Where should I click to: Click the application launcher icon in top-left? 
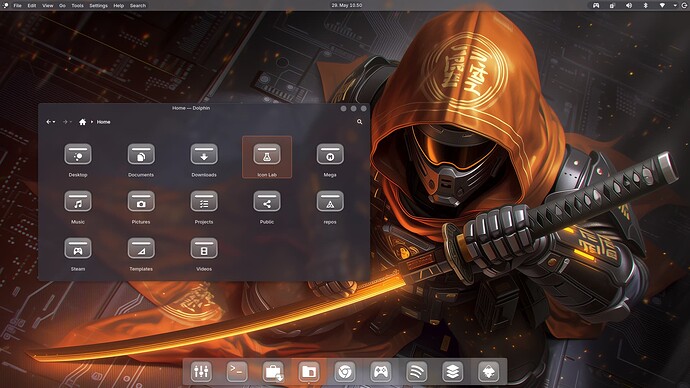click(x=6, y=5)
